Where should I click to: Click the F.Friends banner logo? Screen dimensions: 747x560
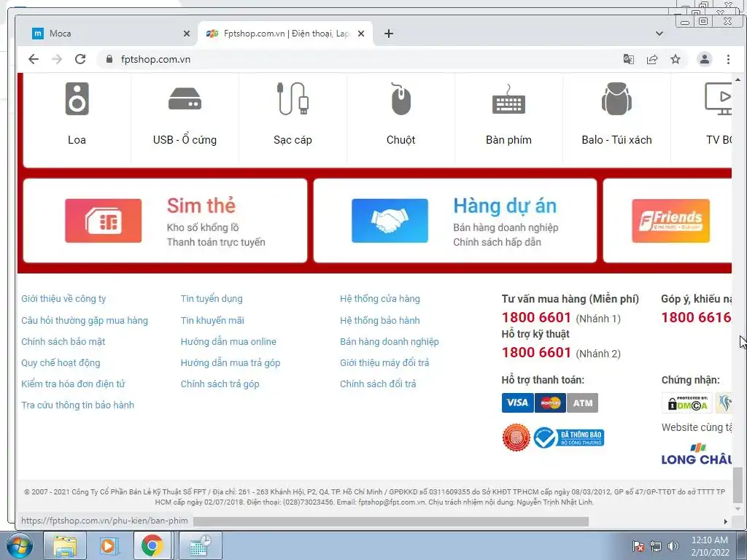click(671, 221)
